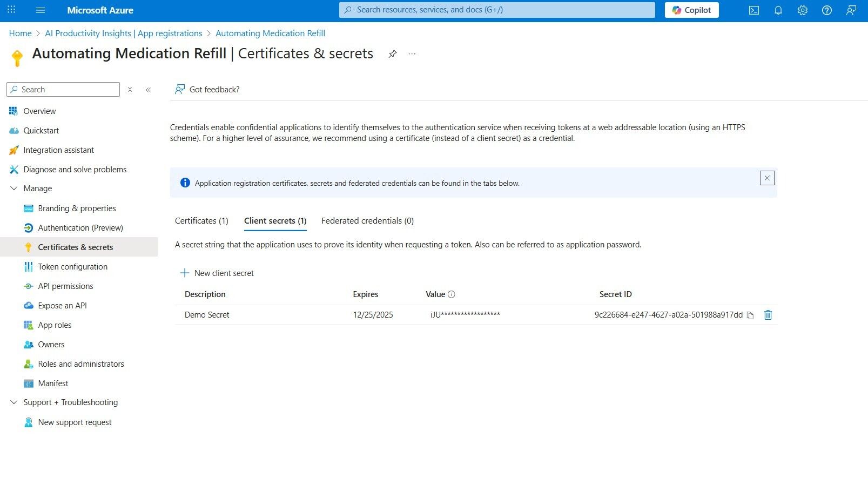Open AI Productivity Insights App registrations breadcrumb

[x=124, y=33]
